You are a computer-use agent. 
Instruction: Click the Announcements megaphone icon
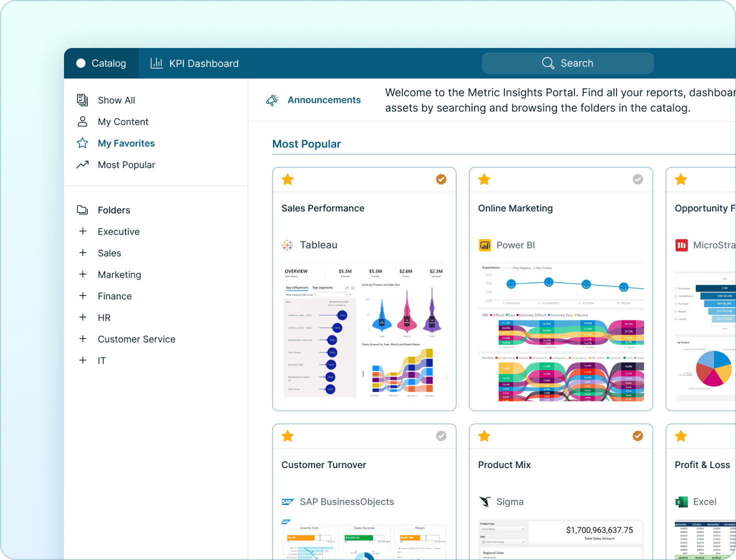click(272, 100)
